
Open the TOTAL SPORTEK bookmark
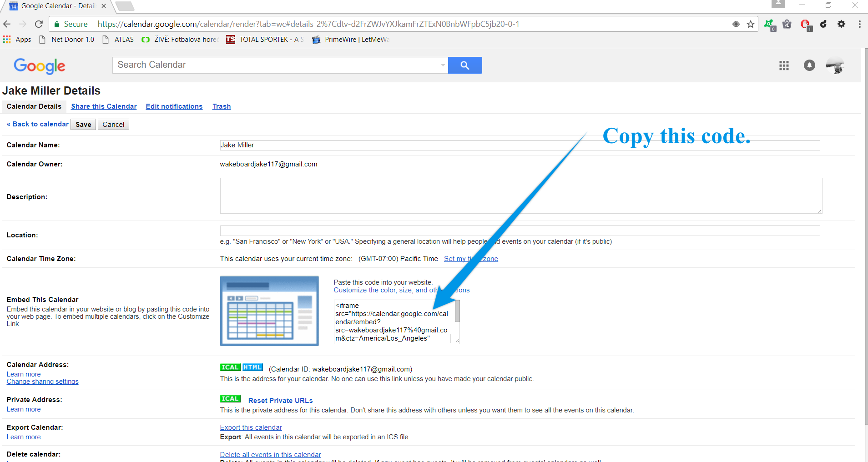[265, 40]
